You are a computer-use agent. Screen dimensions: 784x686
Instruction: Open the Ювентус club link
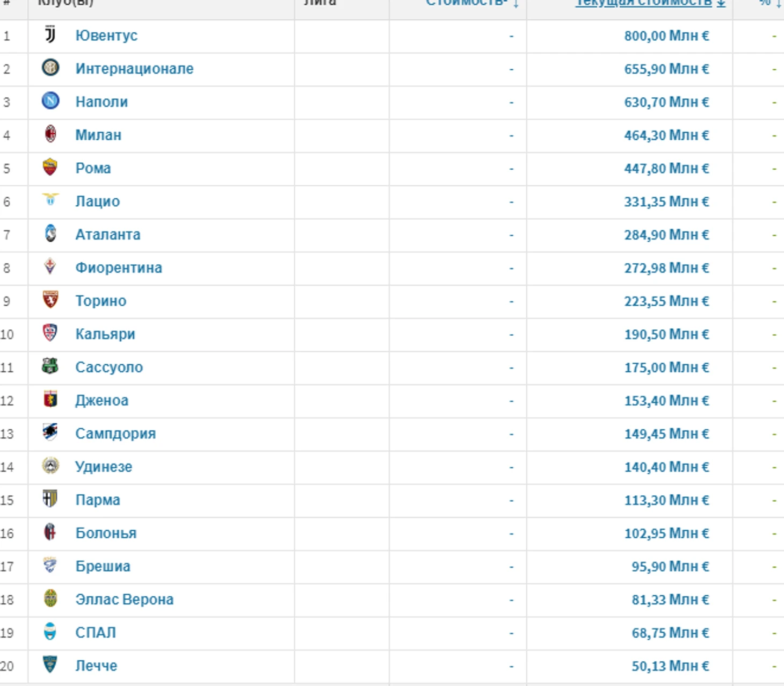pyautogui.click(x=106, y=35)
